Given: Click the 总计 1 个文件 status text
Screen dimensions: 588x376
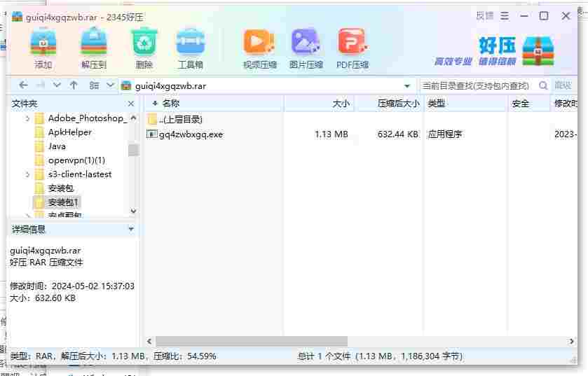Looking at the screenshot, I should pos(324,356).
